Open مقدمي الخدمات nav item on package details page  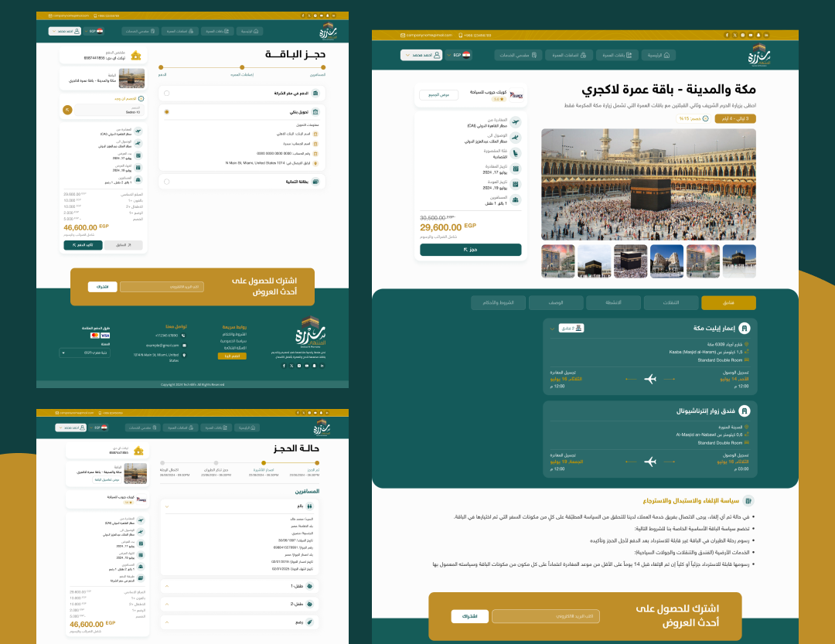(518, 55)
